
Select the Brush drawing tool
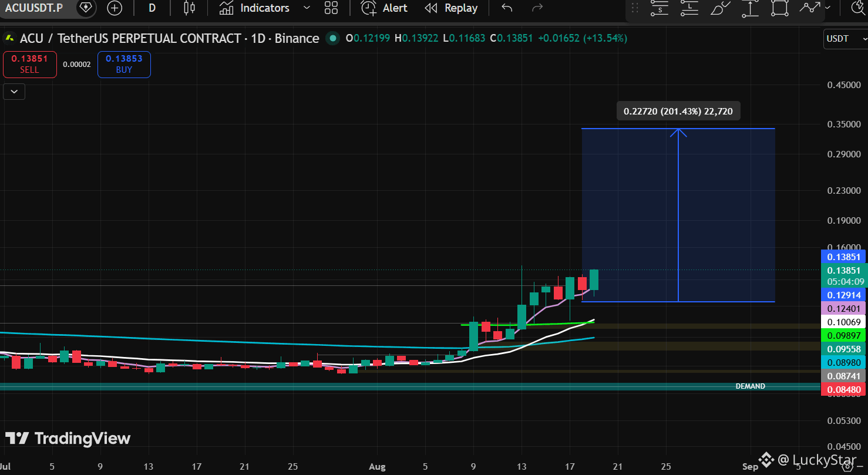coord(719,8)
